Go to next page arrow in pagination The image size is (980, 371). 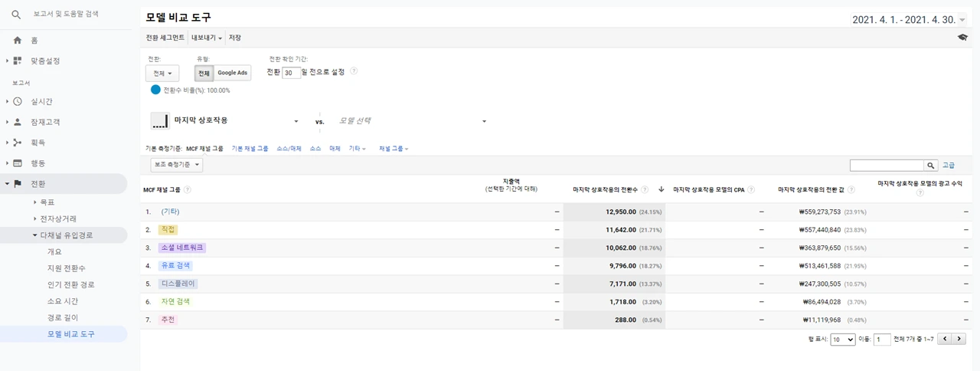coord(959,339)
